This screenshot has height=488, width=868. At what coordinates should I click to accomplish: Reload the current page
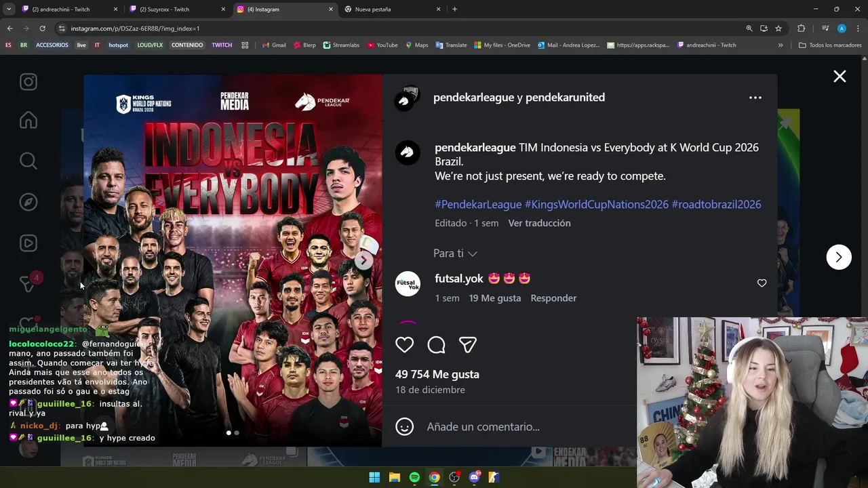[x=42, y=28]
